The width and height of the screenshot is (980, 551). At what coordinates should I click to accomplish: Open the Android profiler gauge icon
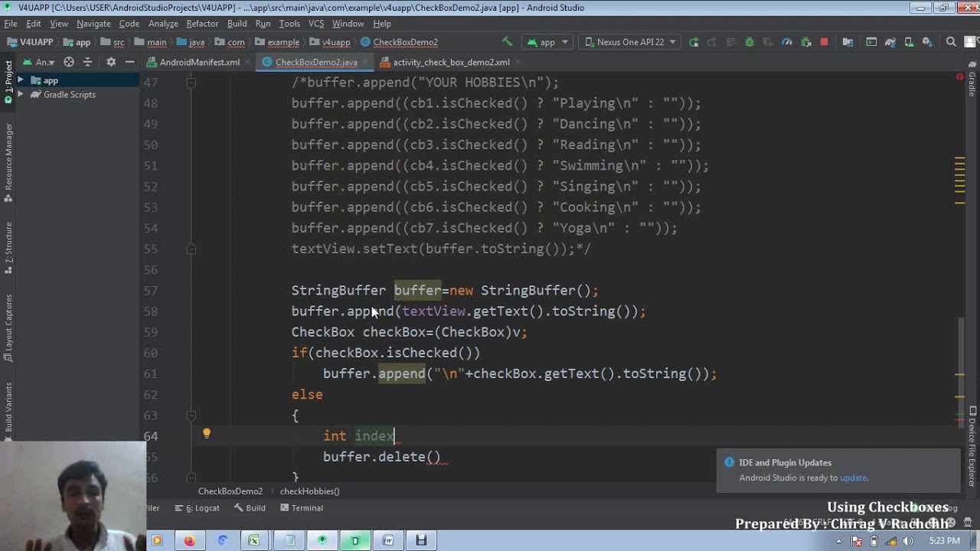787,42
